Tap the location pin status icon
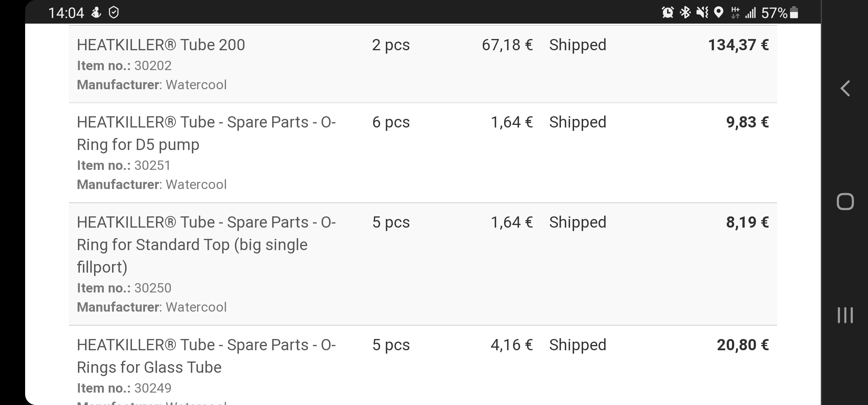This screenshot has height=405, width=868. pos(718,13)
